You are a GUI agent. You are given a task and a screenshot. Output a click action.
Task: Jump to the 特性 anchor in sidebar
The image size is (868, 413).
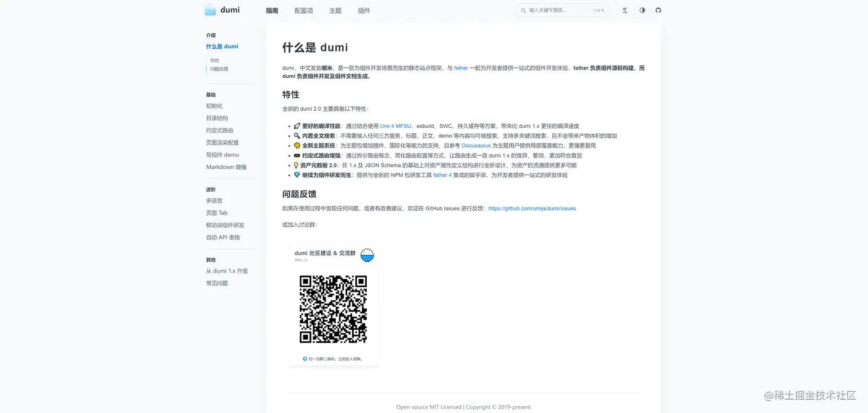(x=215, y=60)
